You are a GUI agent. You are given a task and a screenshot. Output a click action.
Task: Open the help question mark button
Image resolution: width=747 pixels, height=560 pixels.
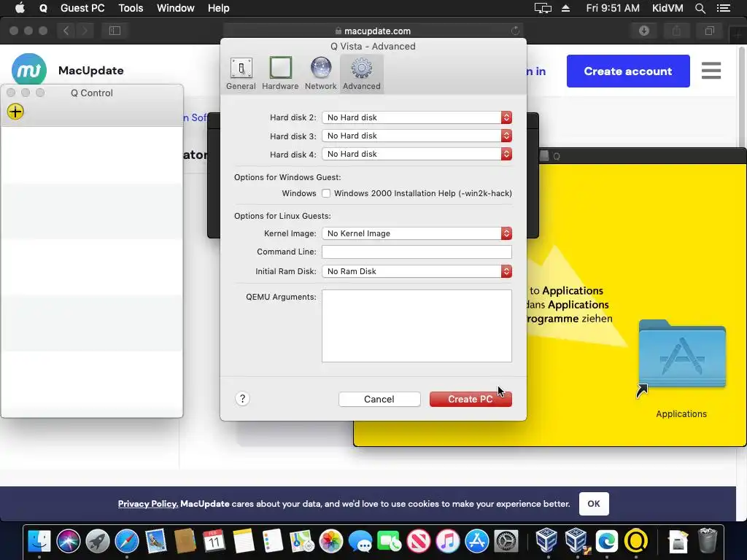pyautogui.click(x=242, y=399)
